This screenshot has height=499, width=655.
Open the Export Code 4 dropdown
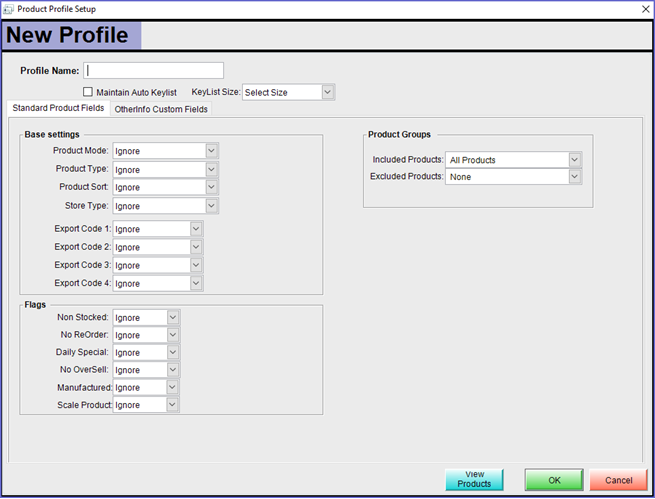[x=196, y=283]
